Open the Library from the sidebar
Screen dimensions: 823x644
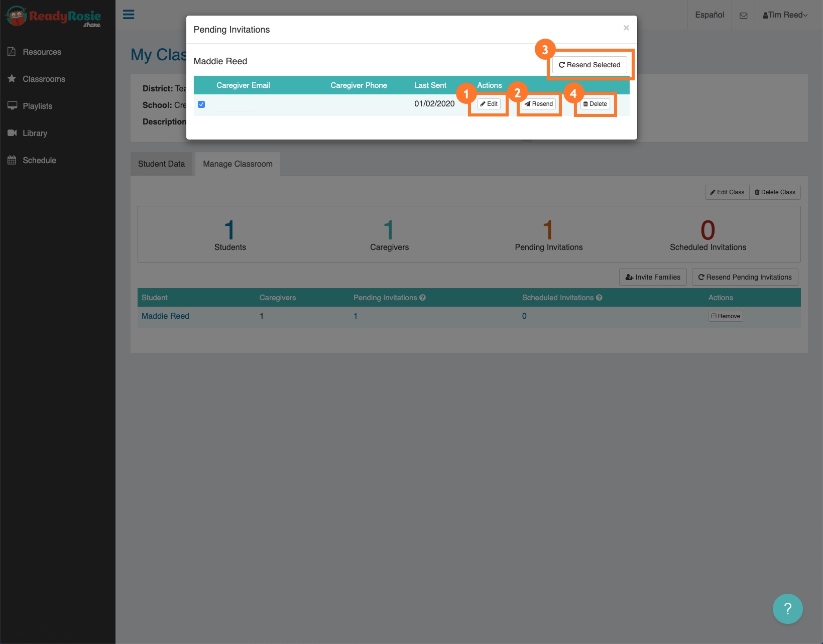[35, 133]
